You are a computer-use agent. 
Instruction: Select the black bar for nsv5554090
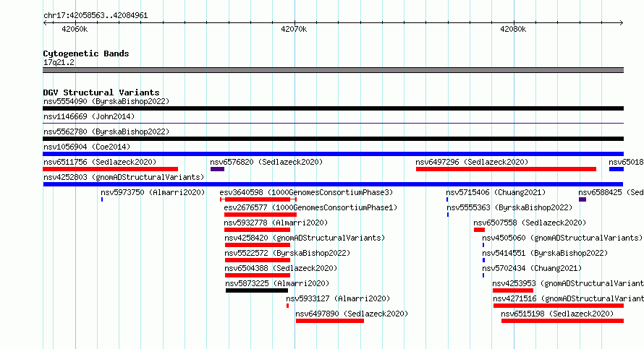(x=333, y=108)
